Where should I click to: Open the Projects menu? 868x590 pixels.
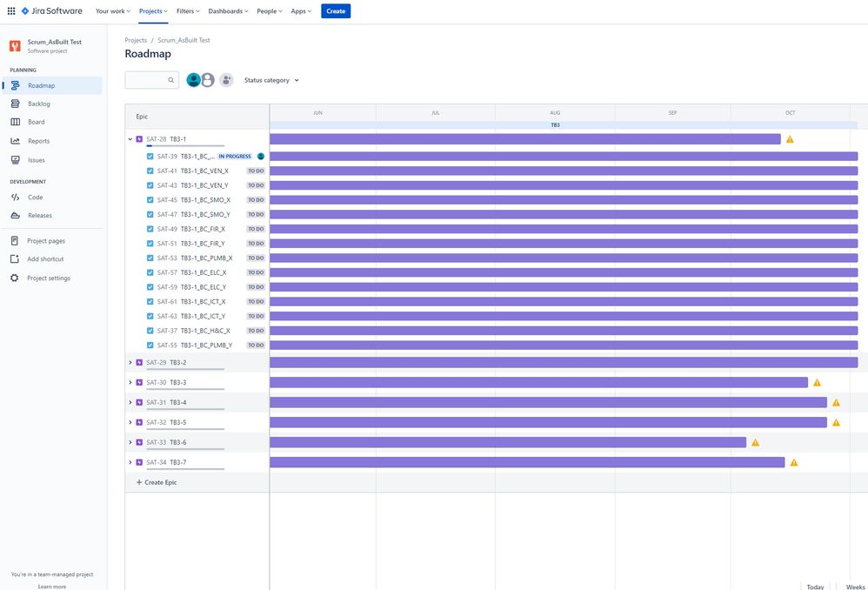coord(151,10)
